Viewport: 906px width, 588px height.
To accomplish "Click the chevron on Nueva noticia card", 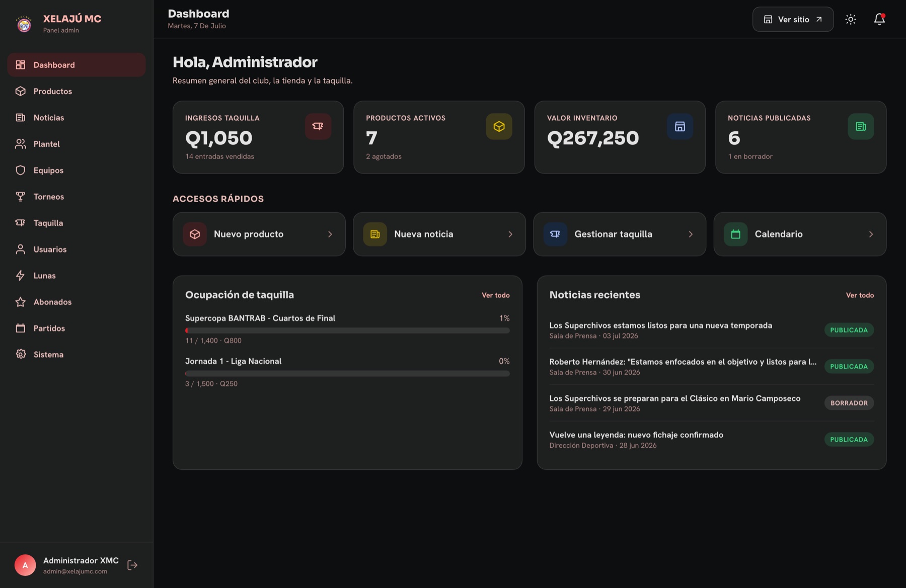I will click(x=510, y=234).
